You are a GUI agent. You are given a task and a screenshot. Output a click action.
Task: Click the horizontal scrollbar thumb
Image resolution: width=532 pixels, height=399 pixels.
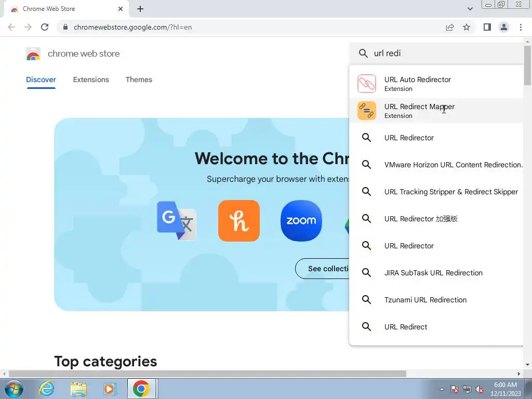click(207, 374)
